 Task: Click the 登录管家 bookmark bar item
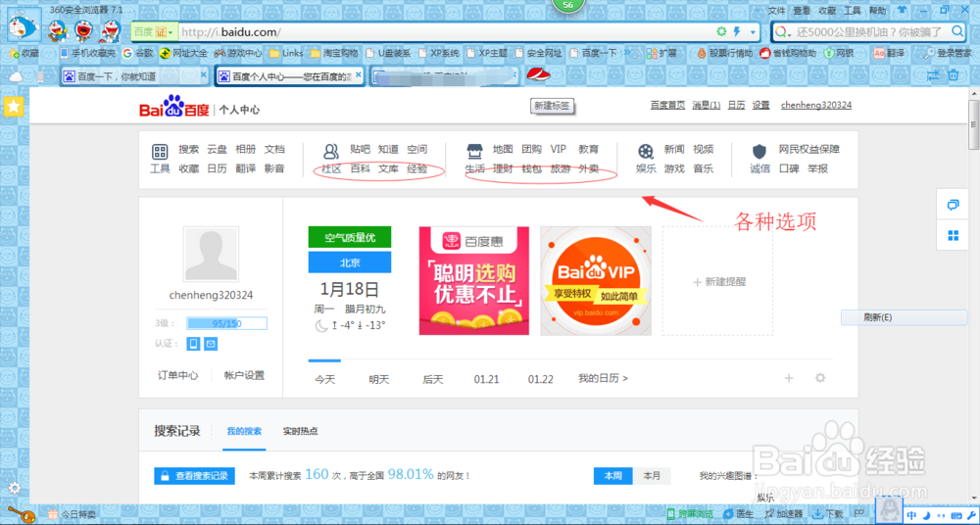[949, 54]
